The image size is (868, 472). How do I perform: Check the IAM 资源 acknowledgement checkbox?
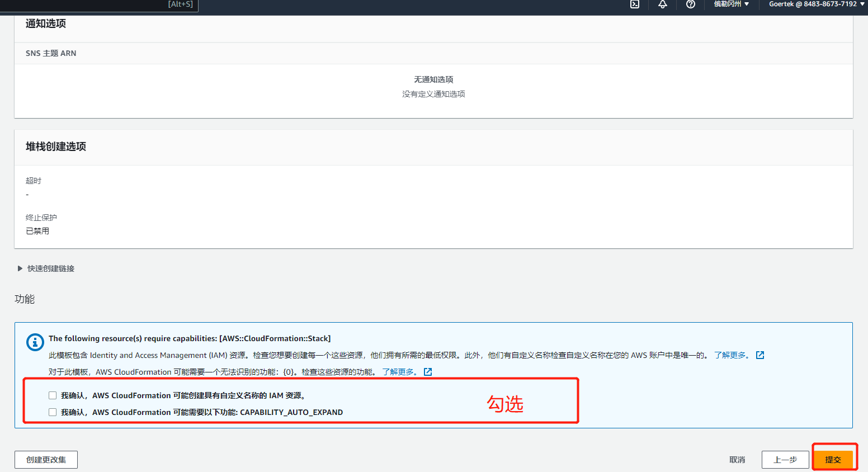point(53,395)
